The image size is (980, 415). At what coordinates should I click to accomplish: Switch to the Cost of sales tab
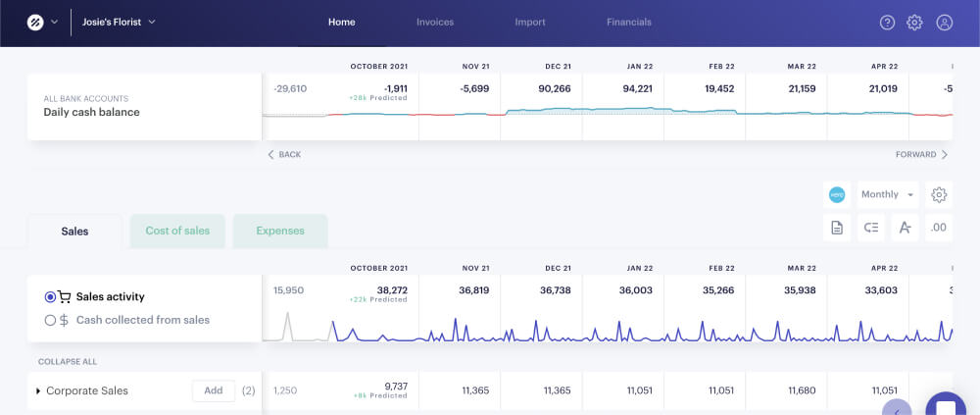click(x=177, y=231)
